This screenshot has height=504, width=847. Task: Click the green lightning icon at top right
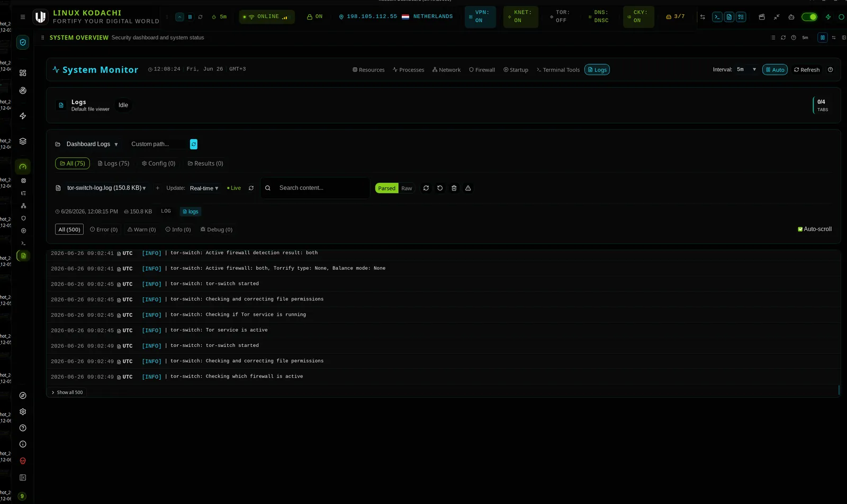828,17
